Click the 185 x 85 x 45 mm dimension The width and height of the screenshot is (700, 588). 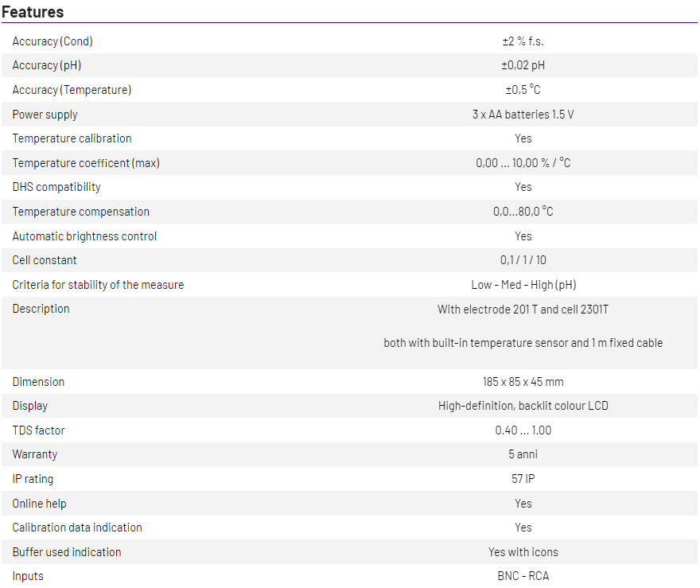[x=523, y=382]
